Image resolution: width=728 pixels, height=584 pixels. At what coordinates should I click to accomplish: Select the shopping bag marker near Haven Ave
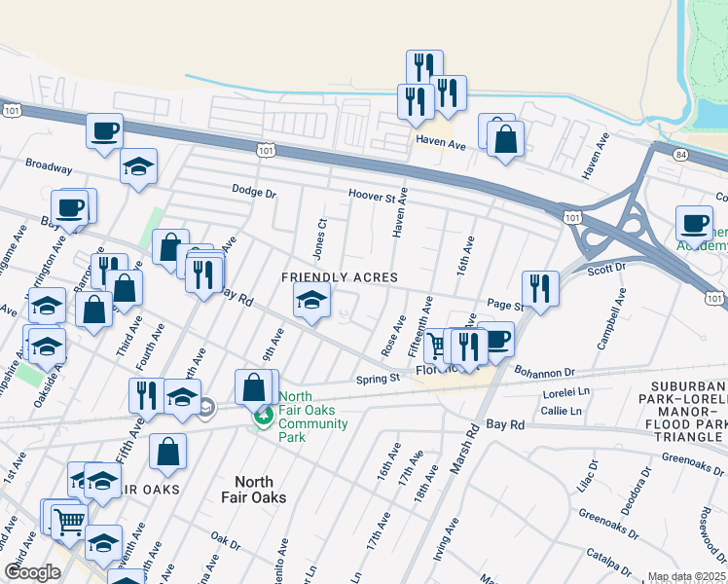click(505, 140)
